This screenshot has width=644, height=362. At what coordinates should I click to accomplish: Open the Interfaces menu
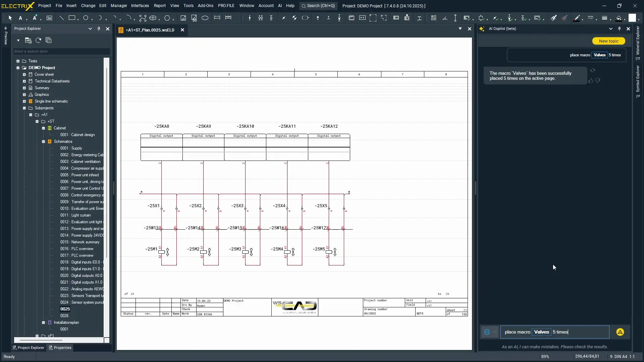[x=140, y=6]
